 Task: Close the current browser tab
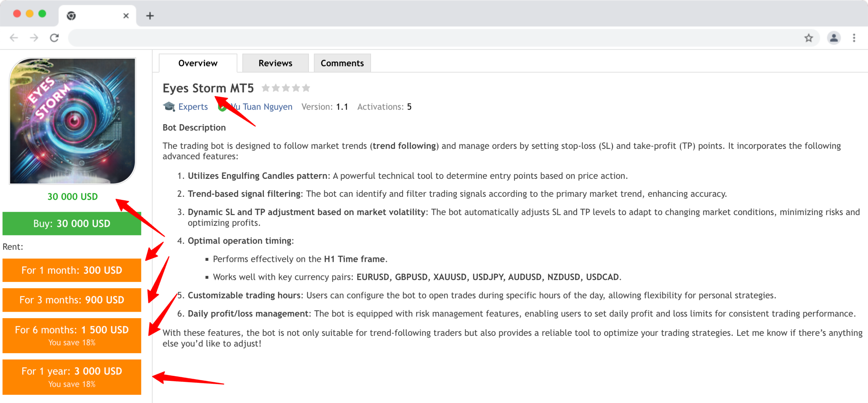click(x=126, y=16)
